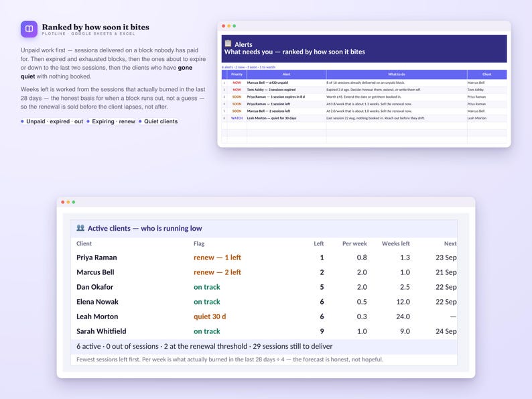Screen dimensions: 532x399
Task: Select Marcus Bell in Active clients
Action: [95, 272]
